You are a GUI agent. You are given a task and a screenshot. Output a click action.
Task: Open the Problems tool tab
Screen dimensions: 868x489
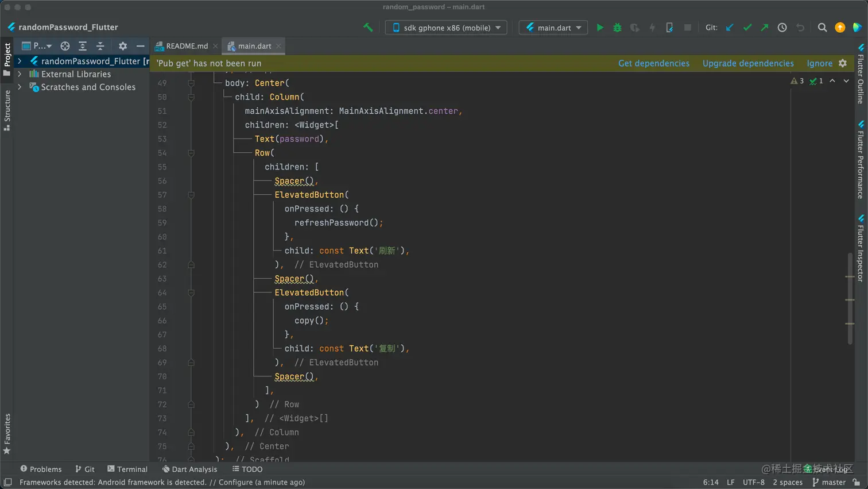[x=41, y=469]
